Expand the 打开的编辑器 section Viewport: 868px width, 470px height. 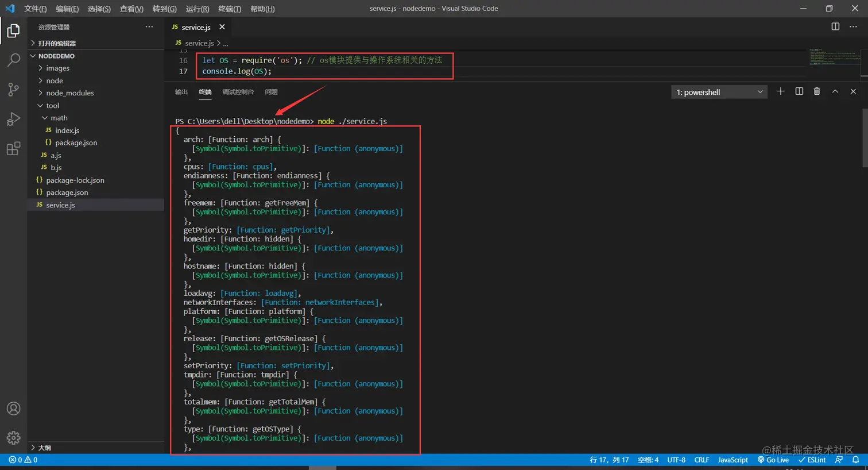pyautogui.click(x=96, y=43)
